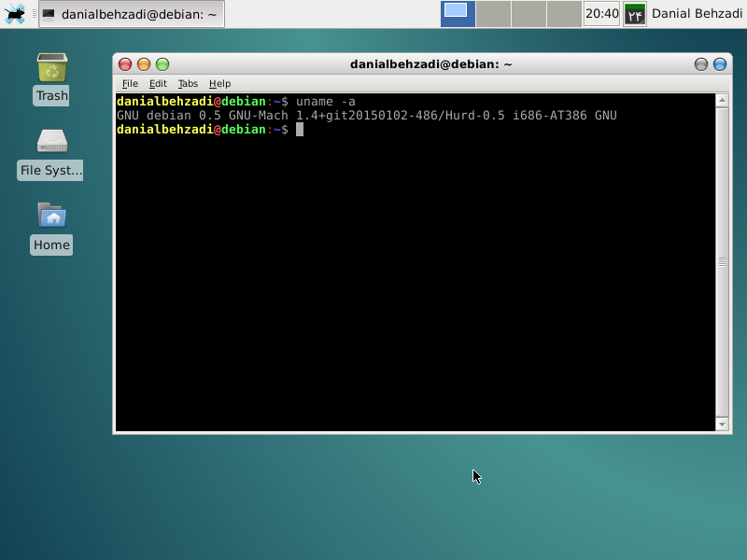This screenshot has height=560, width=747.
Task: Open the terminal Tabs menu
Action: click(x=188, y=83)
